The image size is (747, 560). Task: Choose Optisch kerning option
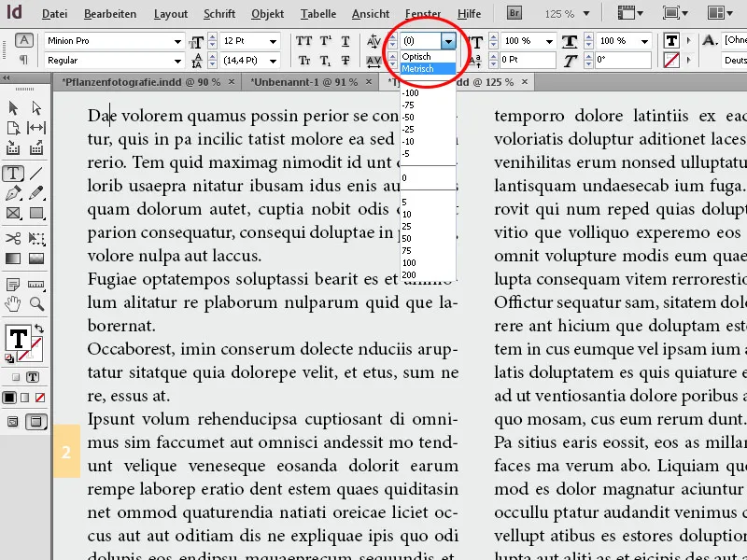click(x=428, y=57)
